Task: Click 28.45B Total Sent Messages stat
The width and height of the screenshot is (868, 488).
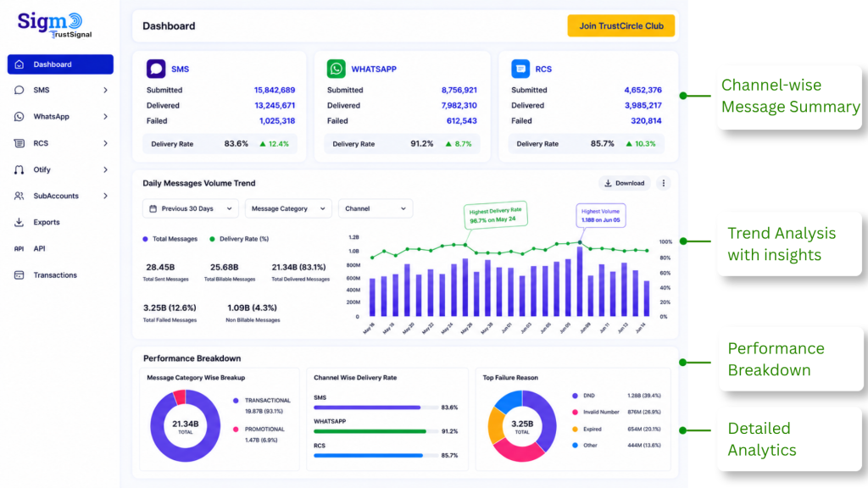Action: (165, 272)
